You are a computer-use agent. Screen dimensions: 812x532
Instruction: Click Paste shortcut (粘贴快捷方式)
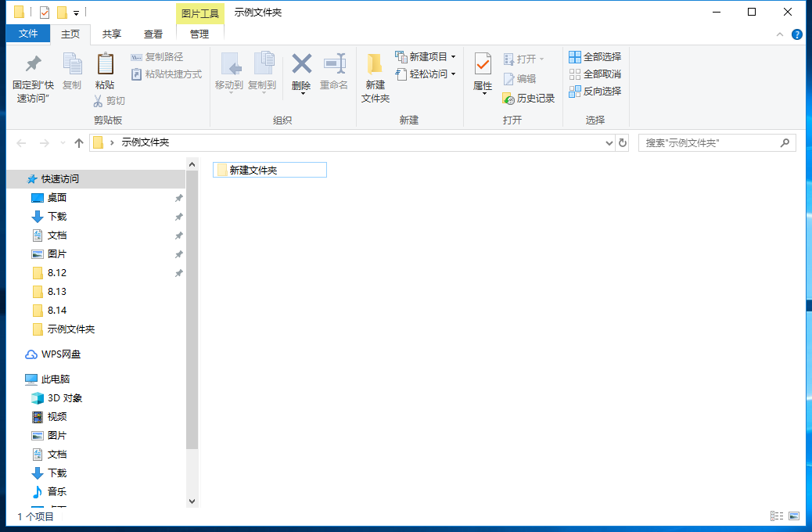[166, 74]
